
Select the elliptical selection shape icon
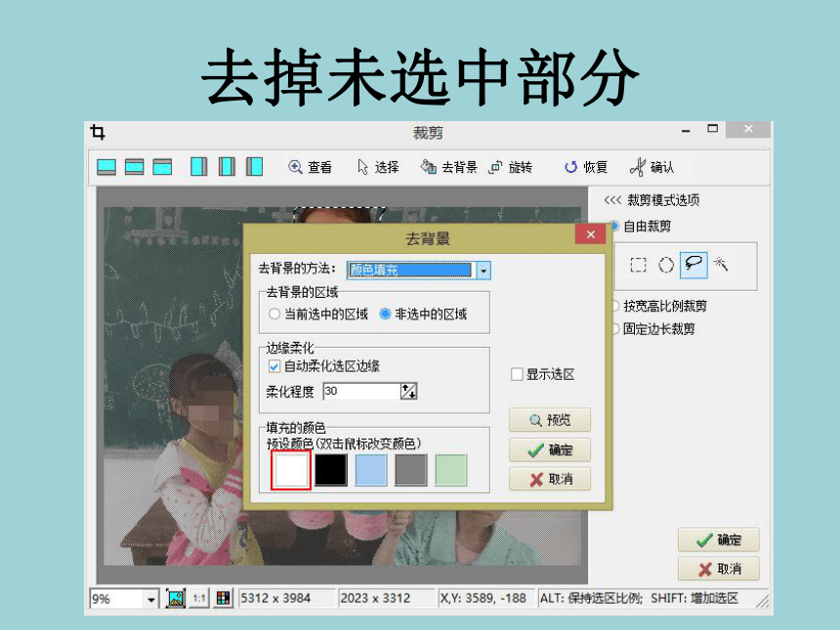[666, 265]
